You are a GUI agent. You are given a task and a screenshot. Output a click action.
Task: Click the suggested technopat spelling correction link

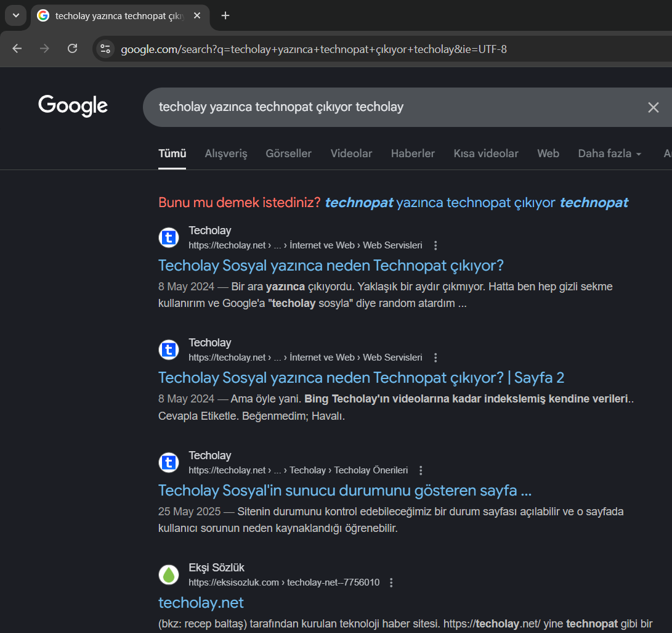point(477,202)
